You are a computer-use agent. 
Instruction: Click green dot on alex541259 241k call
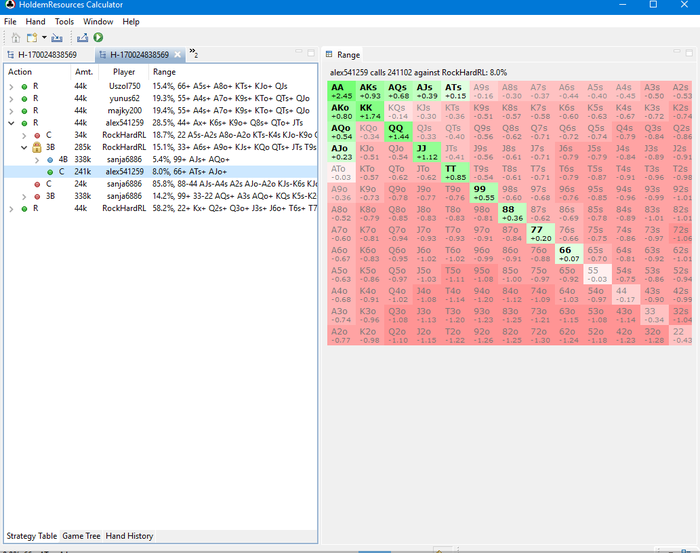[50, 172]
